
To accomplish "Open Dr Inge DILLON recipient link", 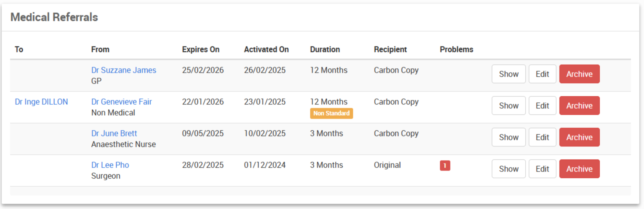I will [41, 102].
